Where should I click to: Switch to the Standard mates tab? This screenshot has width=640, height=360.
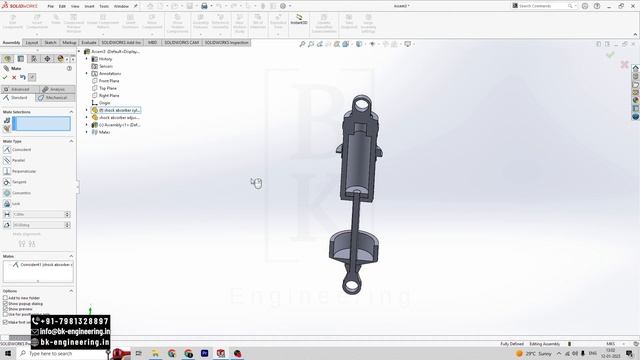coord(18,98)
